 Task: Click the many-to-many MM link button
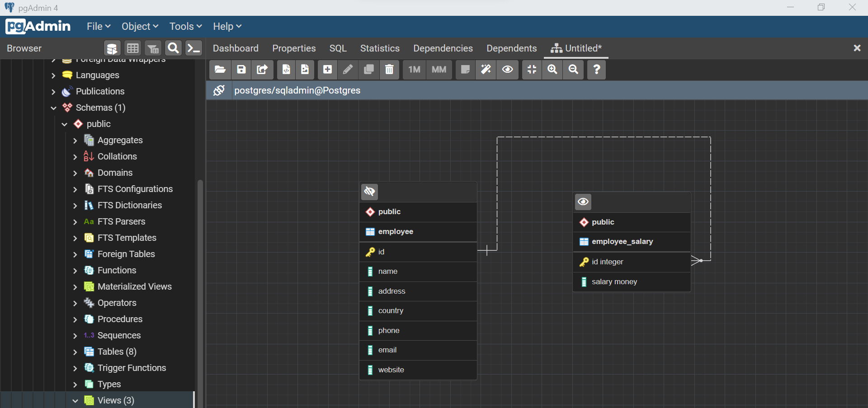(439, 70)
